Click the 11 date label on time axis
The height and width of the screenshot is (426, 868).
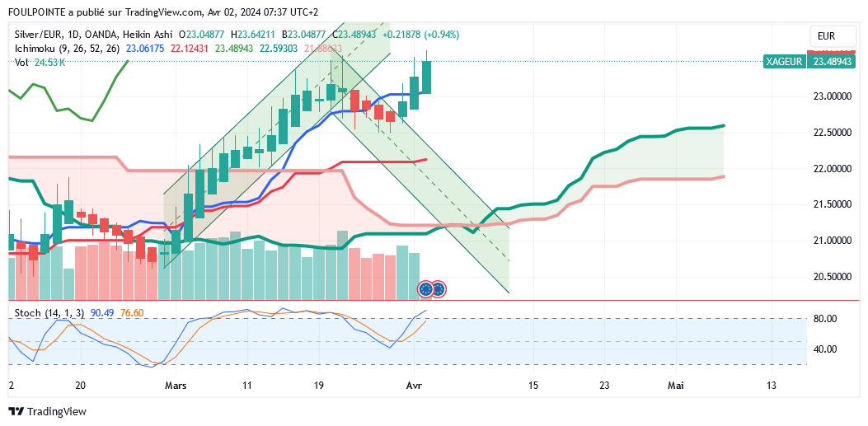click(x=247, y=386)
